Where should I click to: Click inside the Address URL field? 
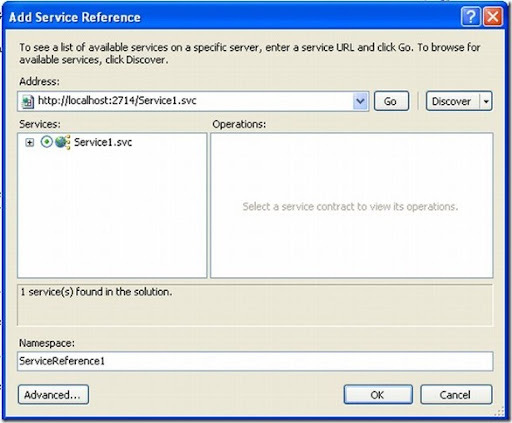click(x=194, y=101)
